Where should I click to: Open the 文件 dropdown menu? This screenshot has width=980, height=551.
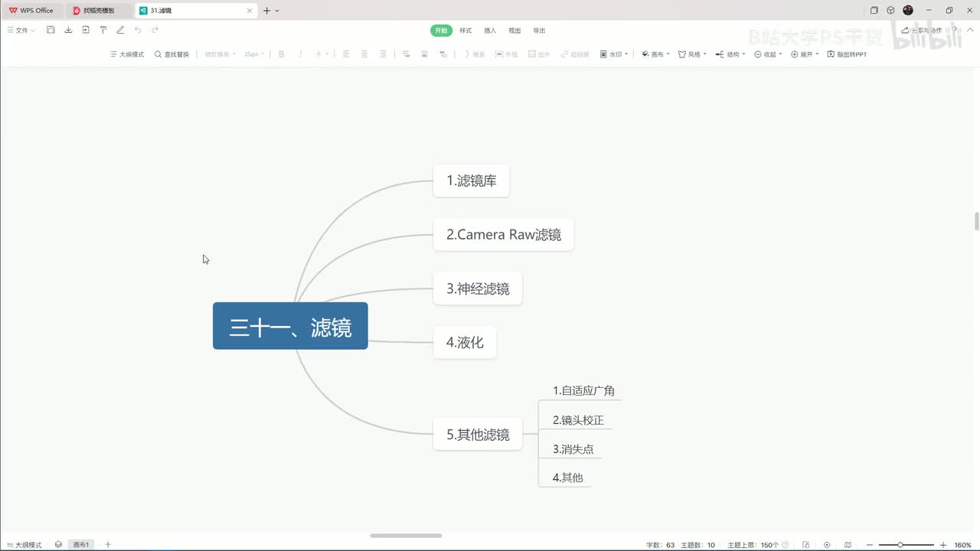pyautogui.click(x=21, y=30)
